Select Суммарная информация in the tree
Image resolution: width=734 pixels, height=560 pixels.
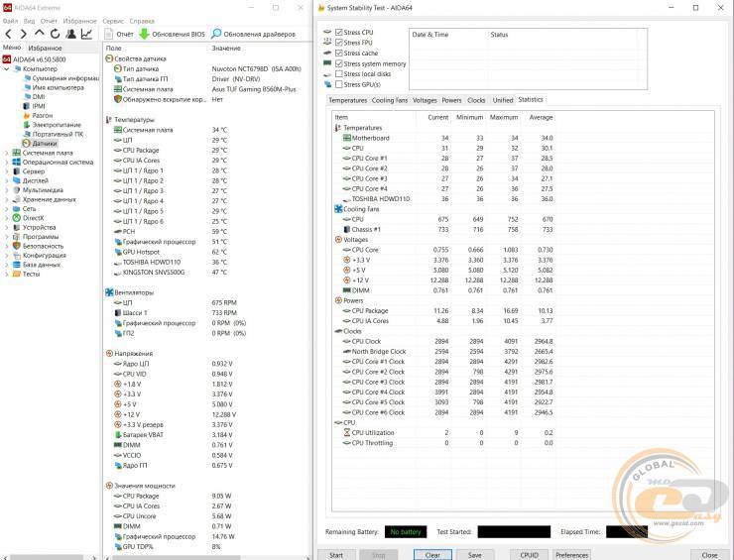(x=61, y=78)
